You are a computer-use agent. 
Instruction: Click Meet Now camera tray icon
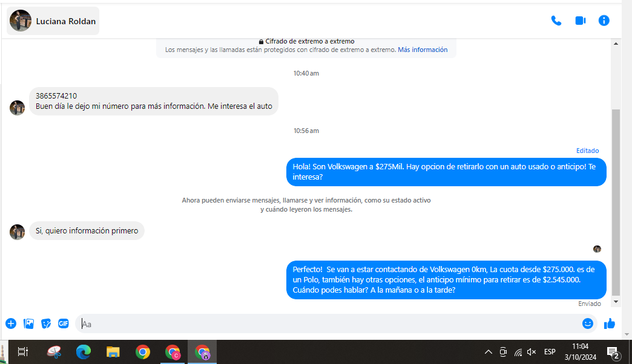[503, 352]
